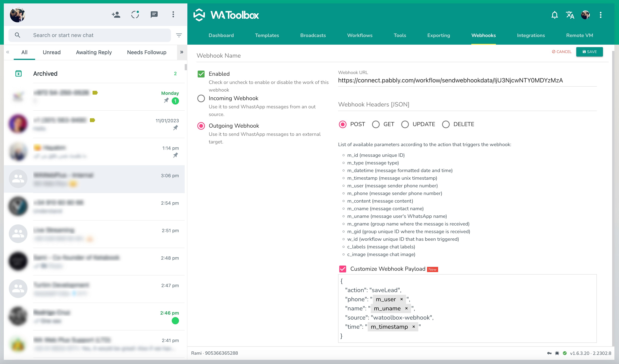This screenshot has width=619, height=364.
Task: Start a new chat icon
Action: [154, 15]
